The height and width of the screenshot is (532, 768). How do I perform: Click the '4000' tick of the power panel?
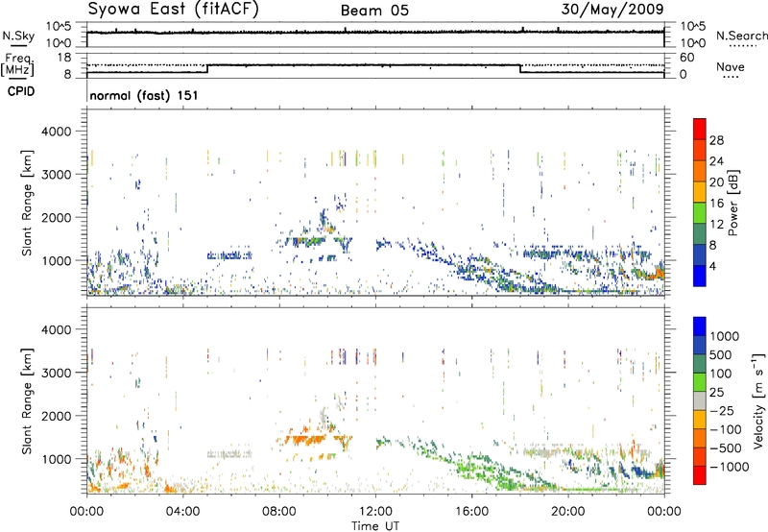pyautogui.click(x=57, y=132)
